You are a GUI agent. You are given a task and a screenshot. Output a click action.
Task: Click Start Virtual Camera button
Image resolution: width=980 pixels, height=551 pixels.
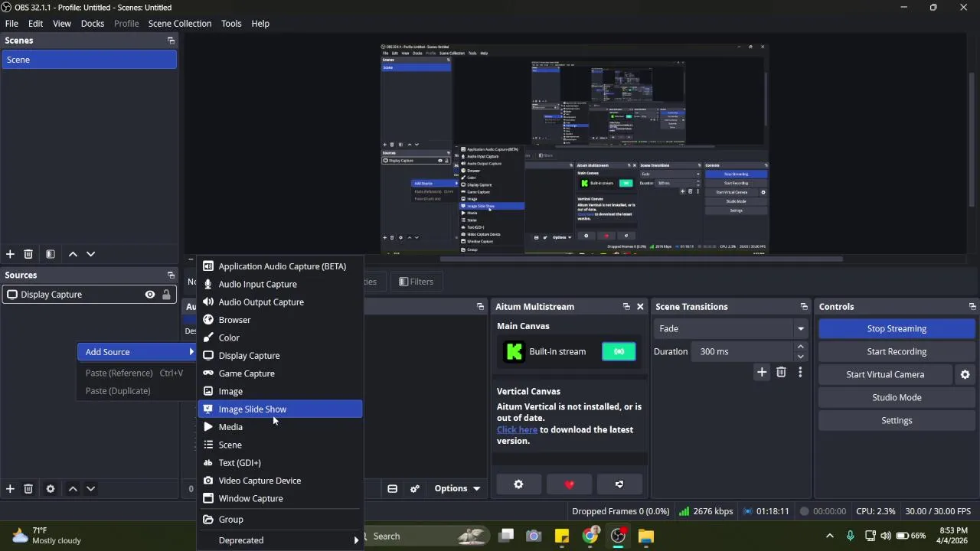pyautogui.click(x=885, y=375)
